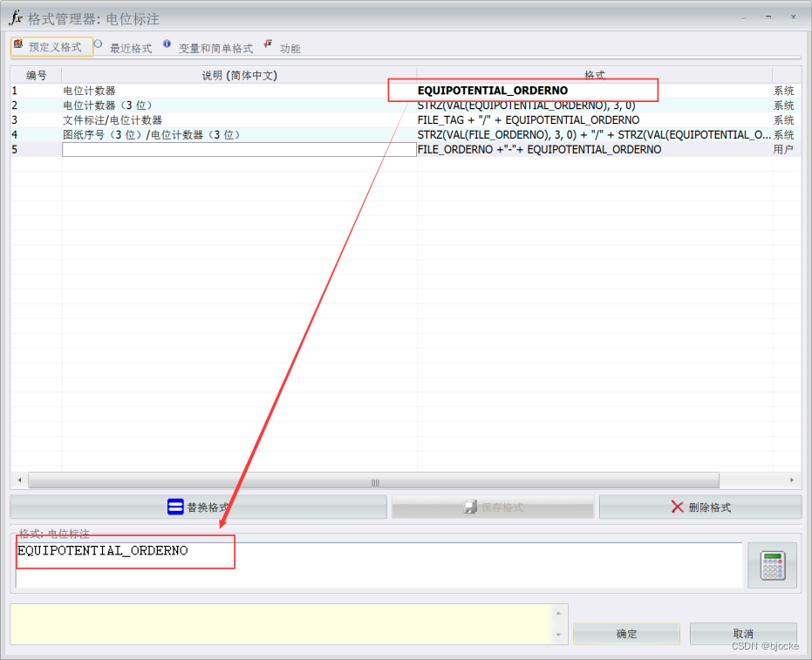Click the empty description field in row 5
The height and width of the screenshot is (660, 812).
tap(239, 150)
